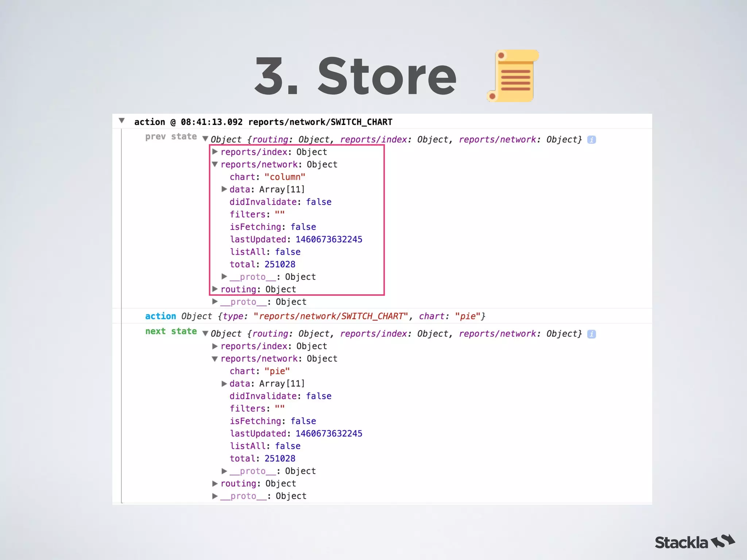Select filters: "" in next state

point(257,409)
